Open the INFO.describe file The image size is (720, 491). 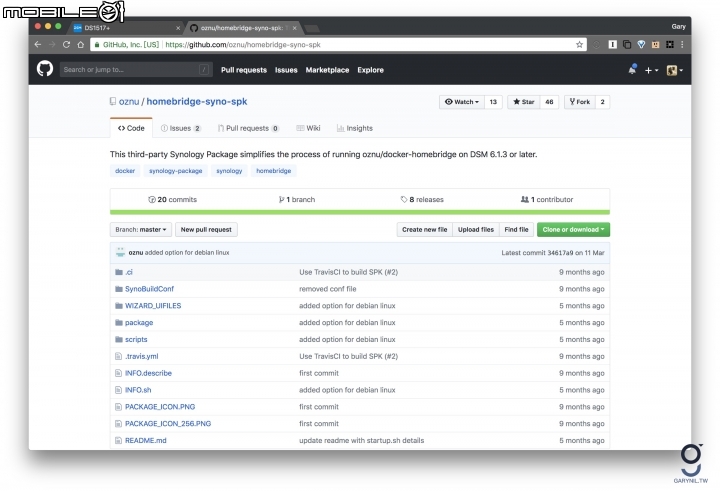click(148, 373)
